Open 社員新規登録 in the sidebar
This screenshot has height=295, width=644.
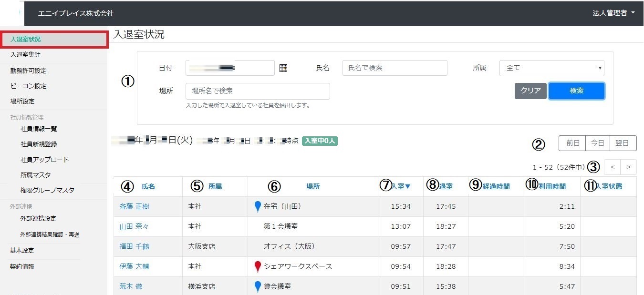point(39,144)
